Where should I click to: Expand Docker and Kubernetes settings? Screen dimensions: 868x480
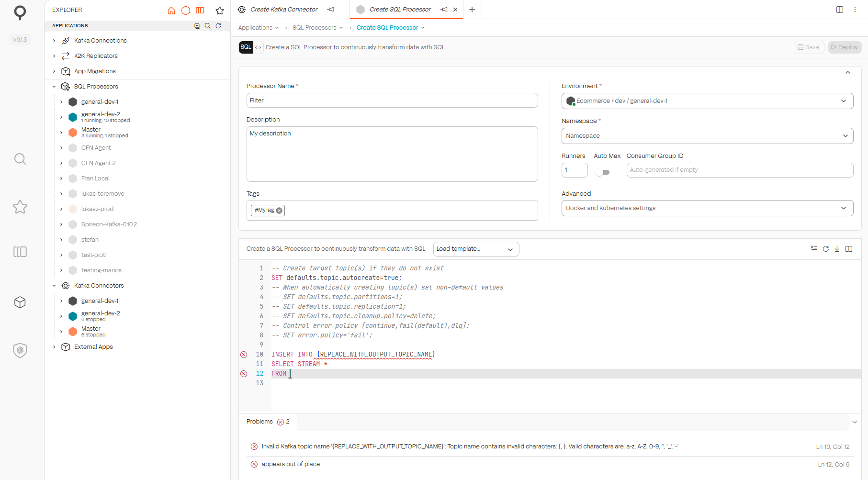[x=707, y=208]
